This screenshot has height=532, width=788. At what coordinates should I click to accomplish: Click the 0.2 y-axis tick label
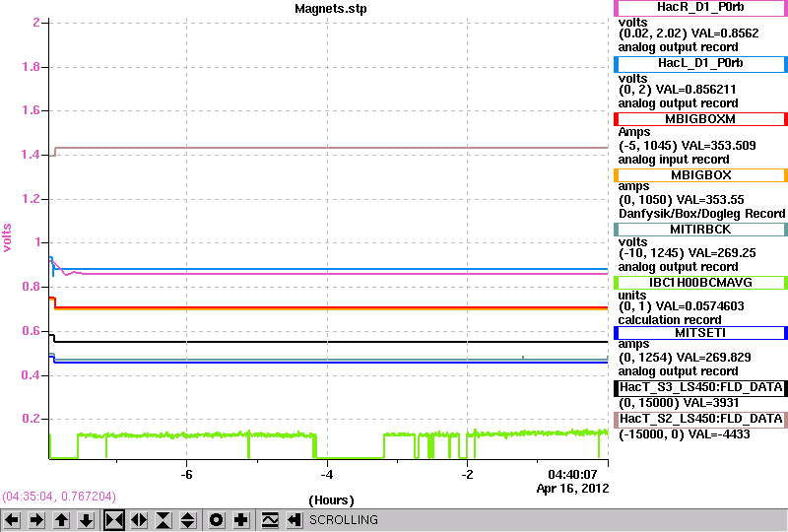[x=31, y=419]
